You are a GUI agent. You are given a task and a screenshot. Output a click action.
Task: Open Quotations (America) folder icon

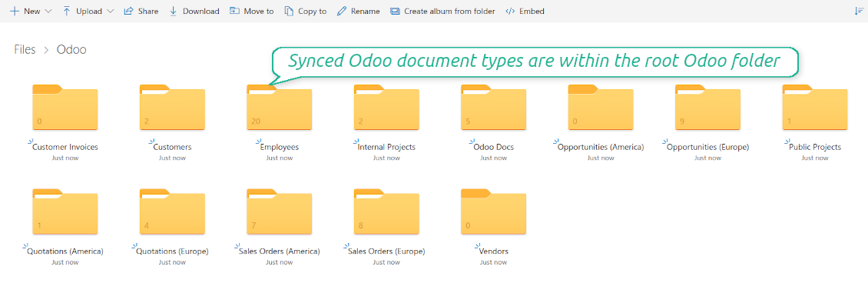pos(65,211)
